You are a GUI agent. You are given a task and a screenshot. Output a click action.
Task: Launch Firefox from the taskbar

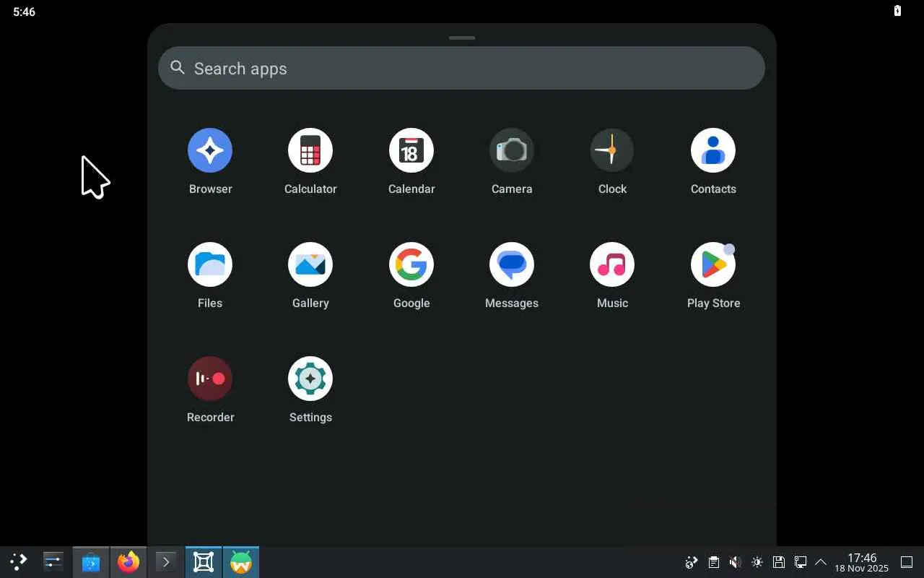tap(128, 562)
